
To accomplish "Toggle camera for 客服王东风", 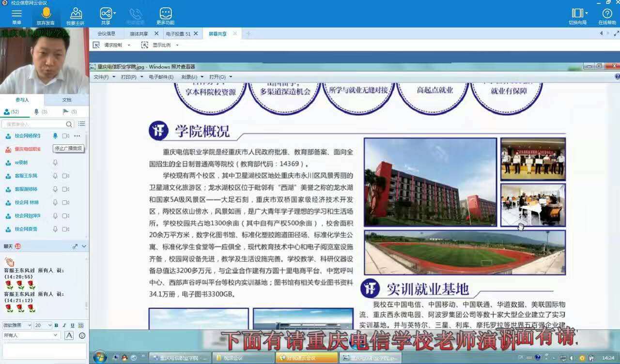I will [x=65, y=176].
